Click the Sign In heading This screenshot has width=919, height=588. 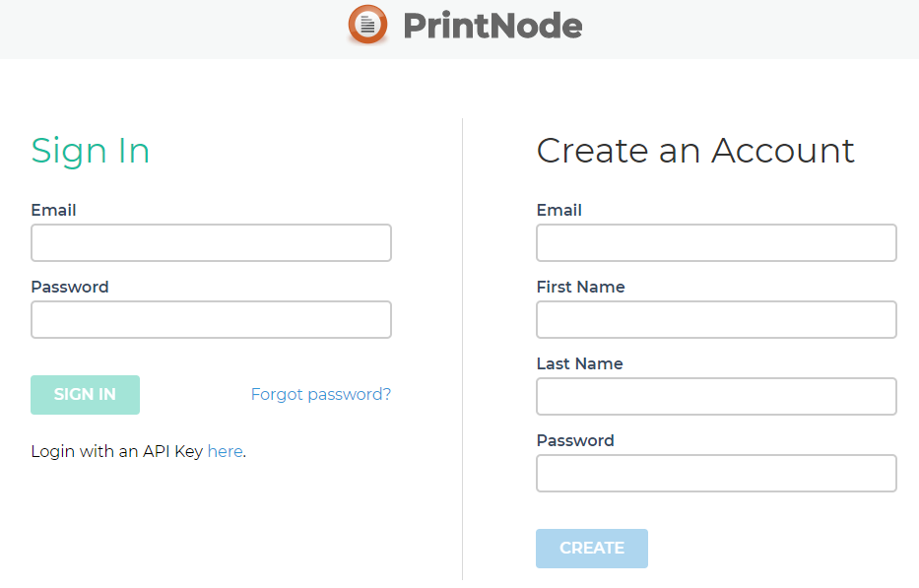click(x=91, y=151)
